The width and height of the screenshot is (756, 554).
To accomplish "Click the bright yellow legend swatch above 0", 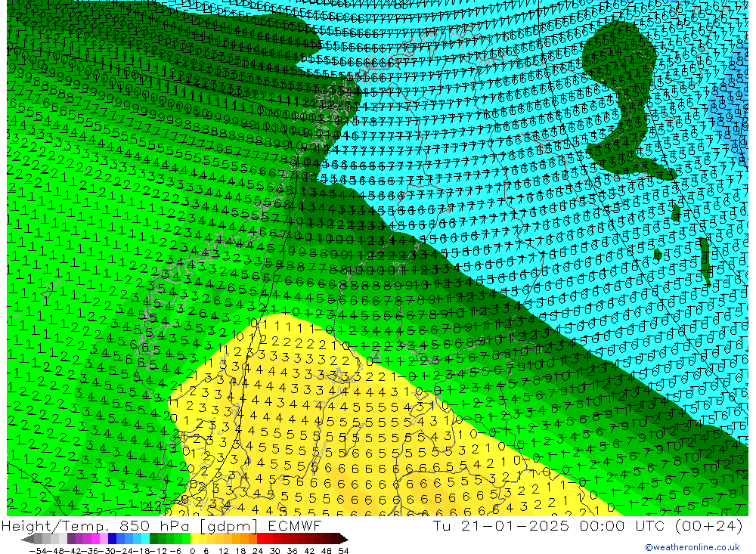I will click(x=195, y=539).
